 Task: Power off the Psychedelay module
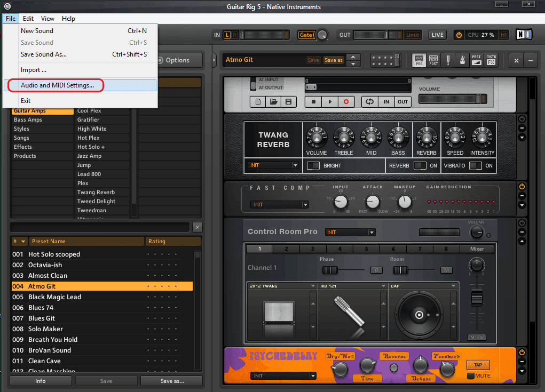point(522,353)
